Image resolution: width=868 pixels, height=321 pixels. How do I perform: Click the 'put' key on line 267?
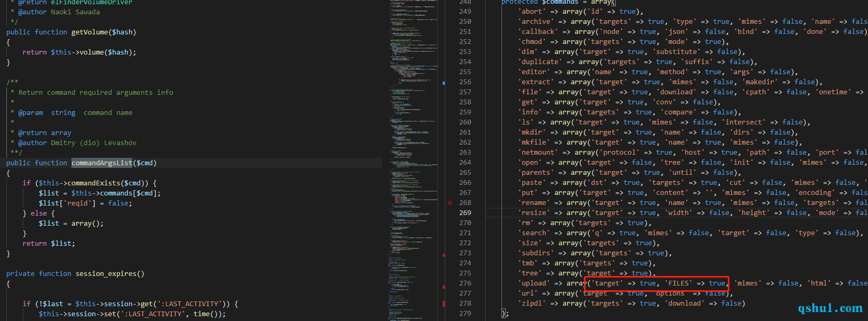coord(528,193)
